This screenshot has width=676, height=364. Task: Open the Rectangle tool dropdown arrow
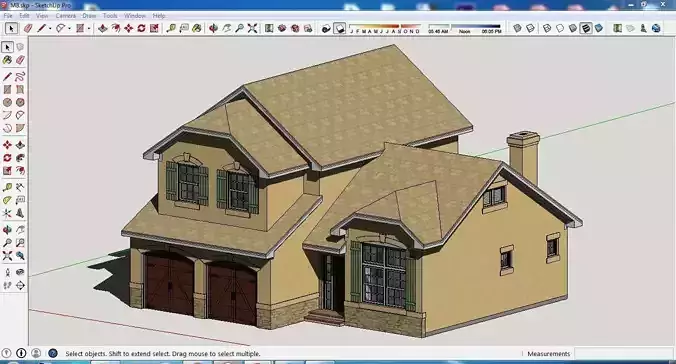[89, 29]
